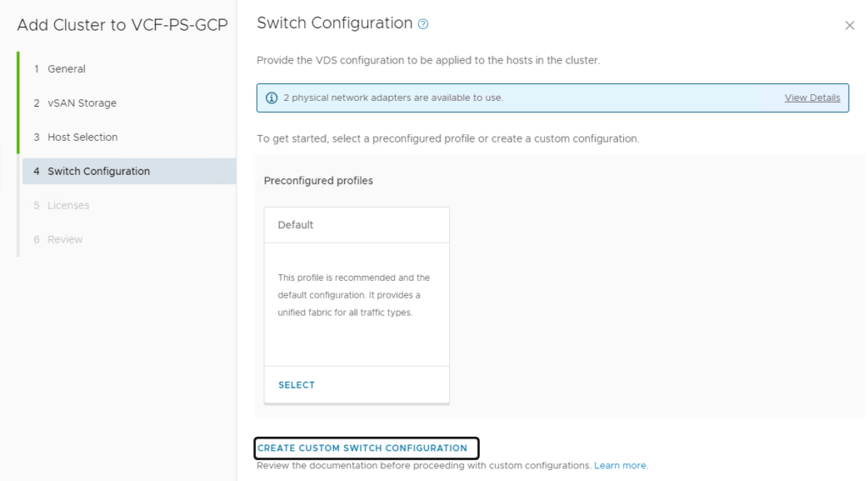The width and height of the screenshot is (868, 481).
Task: Go to the vSAN Storage step
Action: click(81, 103)
